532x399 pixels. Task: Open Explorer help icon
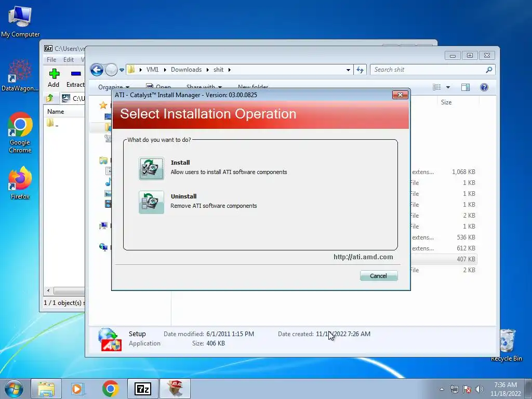[484, 87]
